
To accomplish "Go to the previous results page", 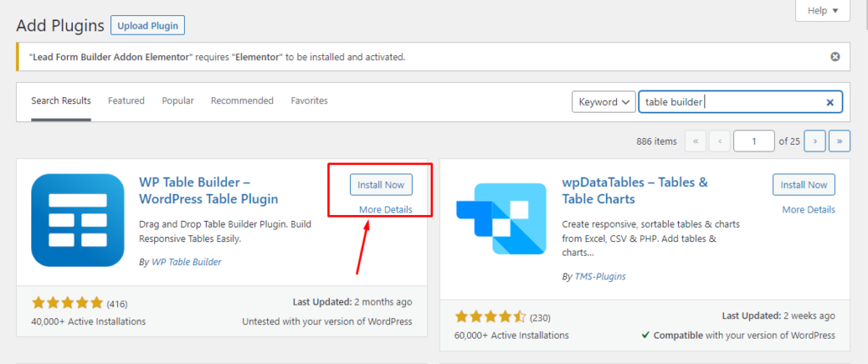I will (x=720, y=141).
